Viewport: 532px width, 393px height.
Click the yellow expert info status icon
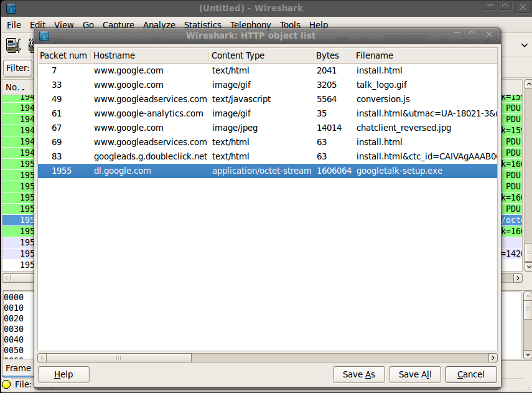[6, 384]
